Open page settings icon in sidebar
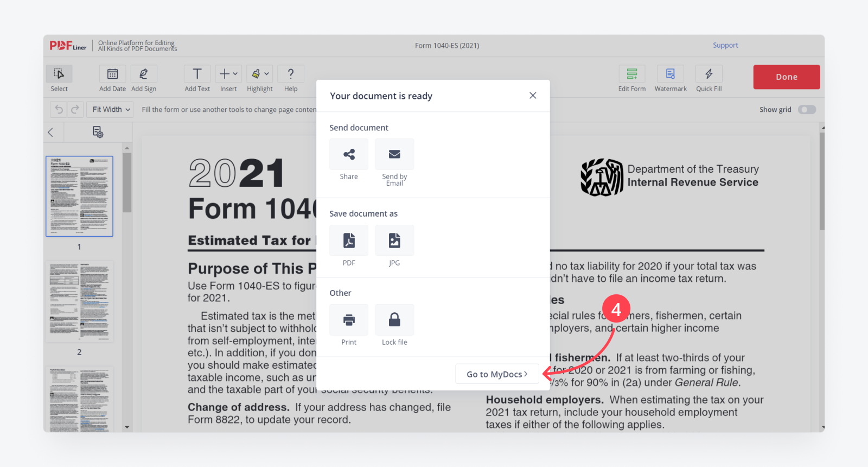The width and height of the screenshot is (868, 467). pos(98,132)
